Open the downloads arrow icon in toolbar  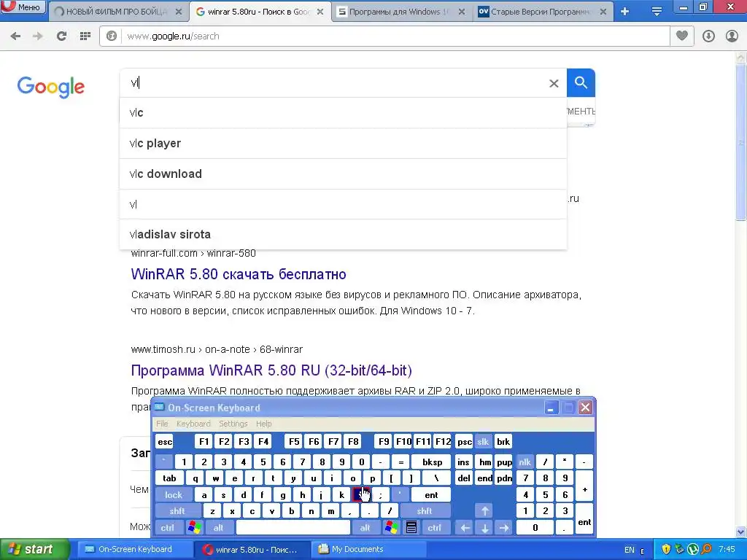click(708, 36)
